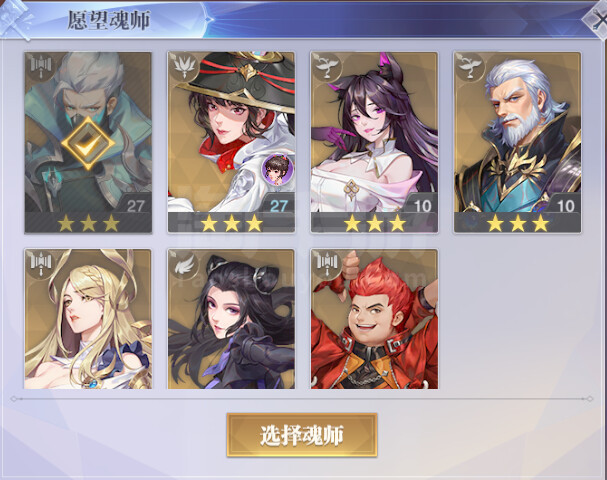Click class emblem icon on blonde woman card
607x480 pixels.
[x=41, y=264]
